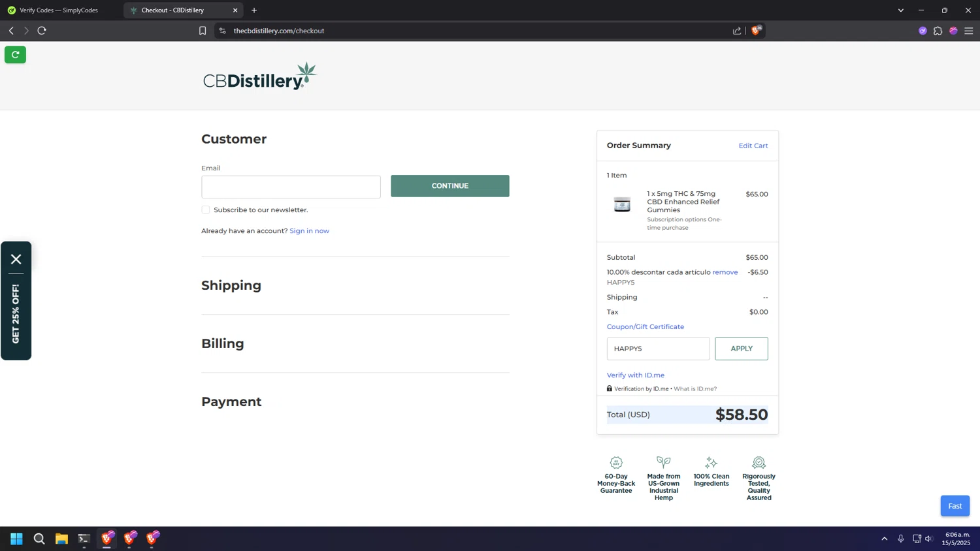This screenshot has height=551, width=980.
Task: Click the Payment section heading
Action: [231, 401]
